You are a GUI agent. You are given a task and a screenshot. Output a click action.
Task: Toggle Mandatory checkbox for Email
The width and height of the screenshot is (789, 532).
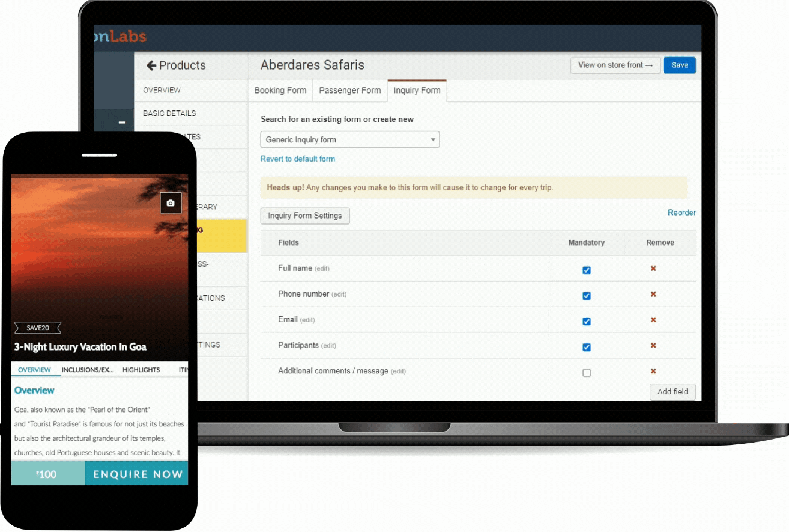(587, 321)
